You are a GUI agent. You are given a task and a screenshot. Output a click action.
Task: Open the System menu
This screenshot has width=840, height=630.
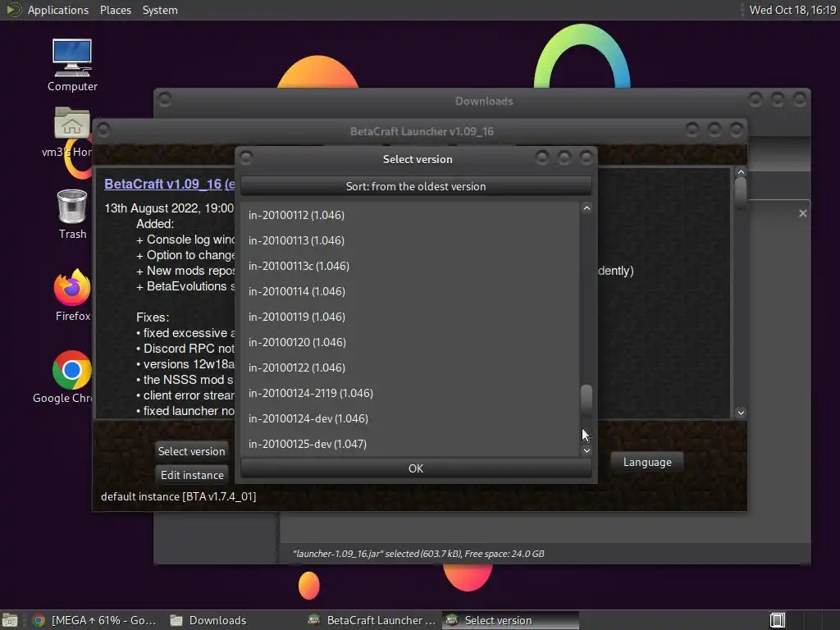coord(160,10)
